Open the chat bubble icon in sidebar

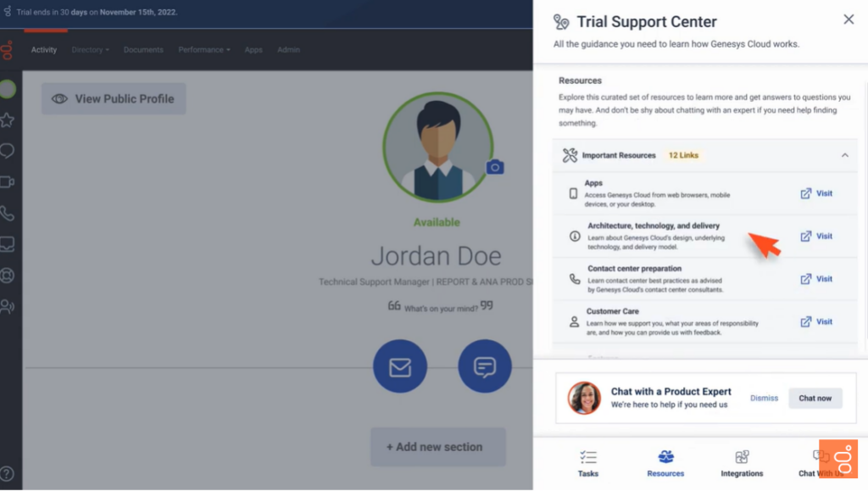7,151
